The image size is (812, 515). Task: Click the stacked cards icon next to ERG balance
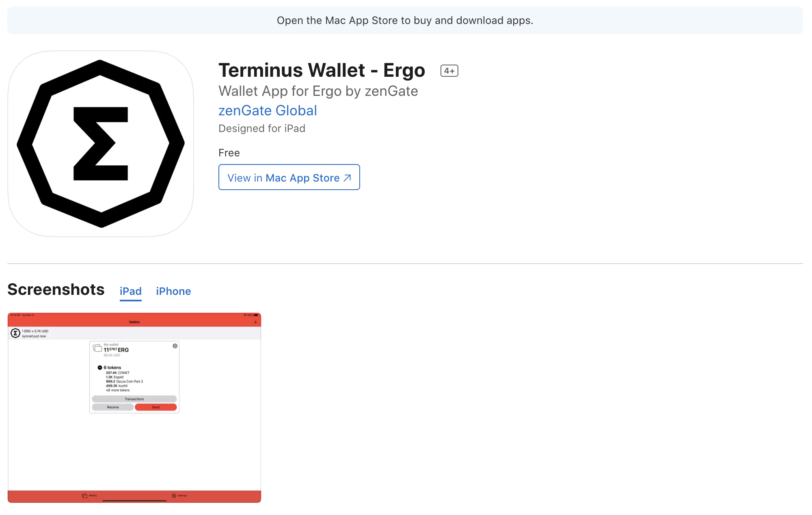97,348
